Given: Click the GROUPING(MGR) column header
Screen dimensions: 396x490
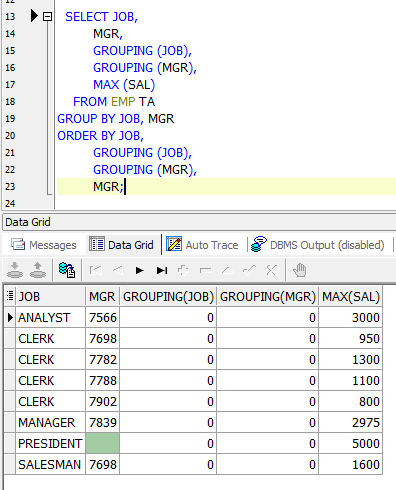Looking at the screenshot, I should tap(268, 296).
